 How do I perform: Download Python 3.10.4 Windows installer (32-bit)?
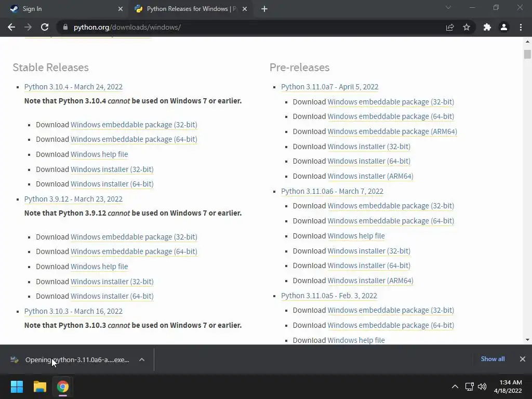(112, 169)
